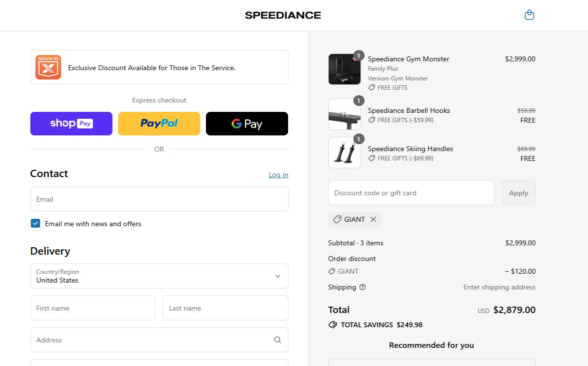The image size is (588, 366).
Task: Click the shipping help question mark icon
Action: [363, 287]
